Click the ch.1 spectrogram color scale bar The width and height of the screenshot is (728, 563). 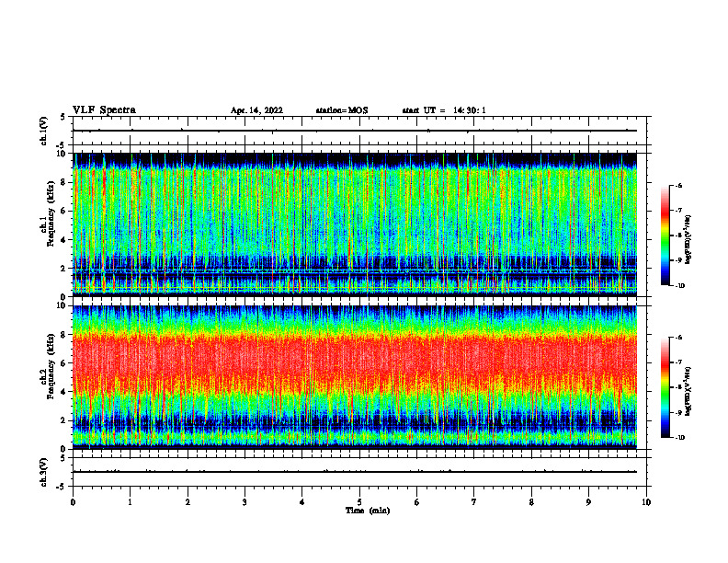665,236
